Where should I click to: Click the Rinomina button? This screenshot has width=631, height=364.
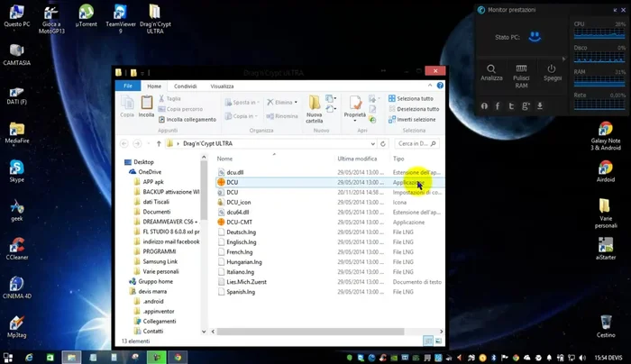click(282, 116)
